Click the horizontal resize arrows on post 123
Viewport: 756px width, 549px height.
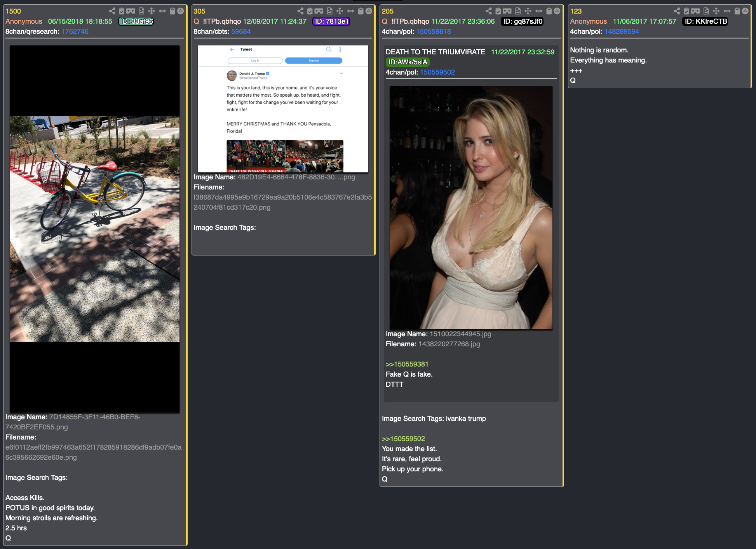tap(727, 11)
